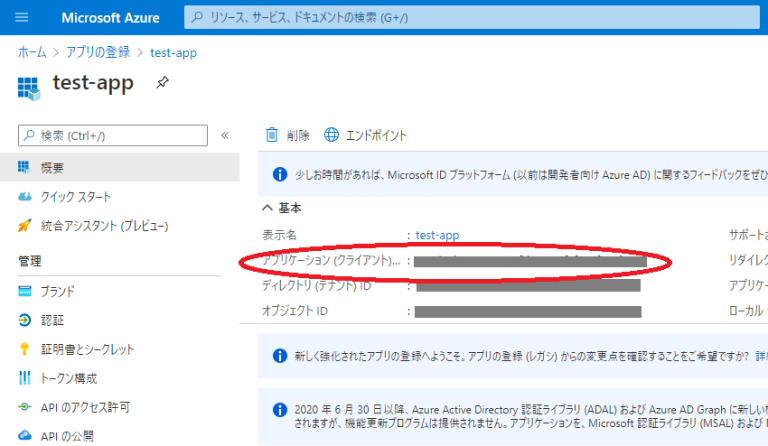Click the 新しく強化されたアプリの登録 banner text
This screenshot has width=768, height=446.
(522, 356)
